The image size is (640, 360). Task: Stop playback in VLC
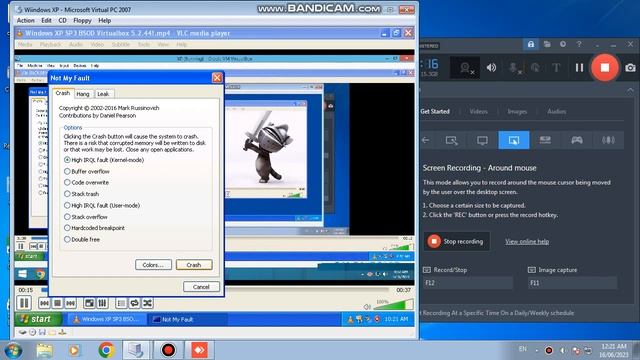tap(58, 303)
